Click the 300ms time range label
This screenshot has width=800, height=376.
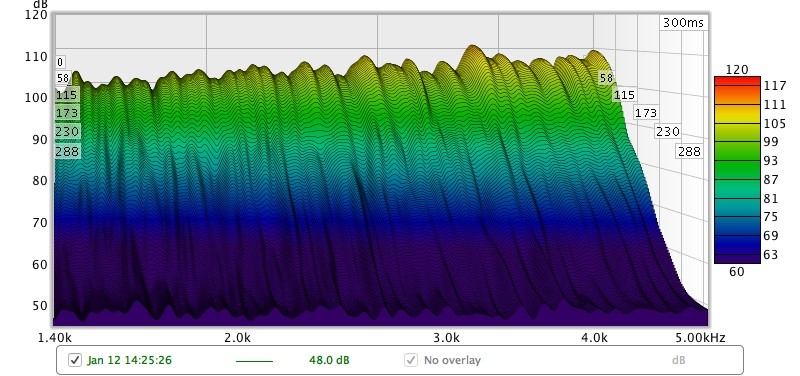click(683, 23)
